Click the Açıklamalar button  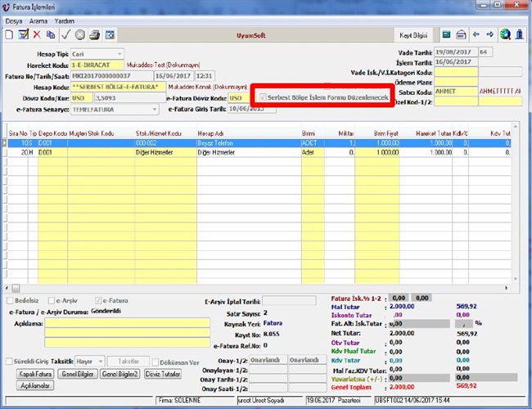[x=35, y=385]
